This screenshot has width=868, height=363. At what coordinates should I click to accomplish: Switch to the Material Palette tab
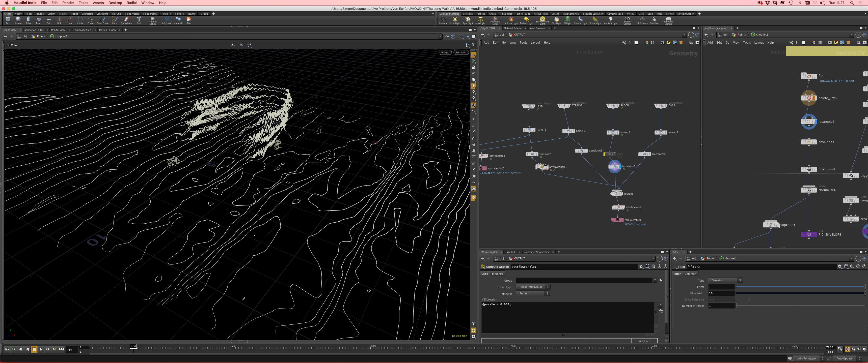[512, 28]
